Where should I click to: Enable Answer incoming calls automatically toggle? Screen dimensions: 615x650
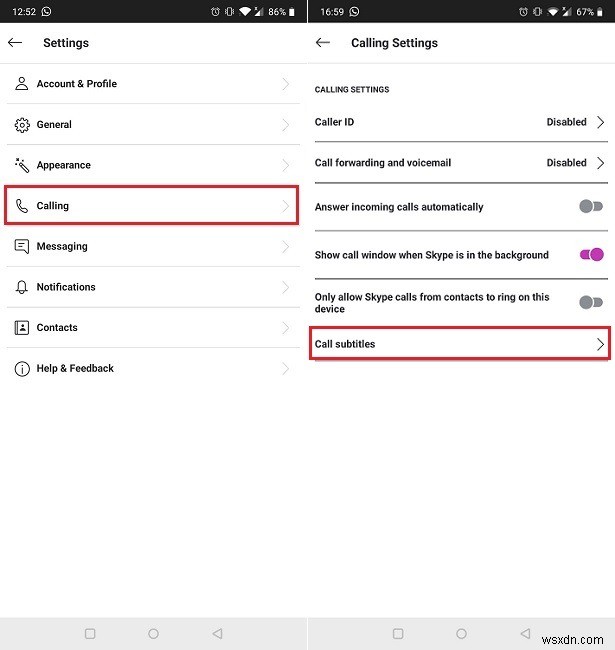pyautogui.click(x=591, y=207)
